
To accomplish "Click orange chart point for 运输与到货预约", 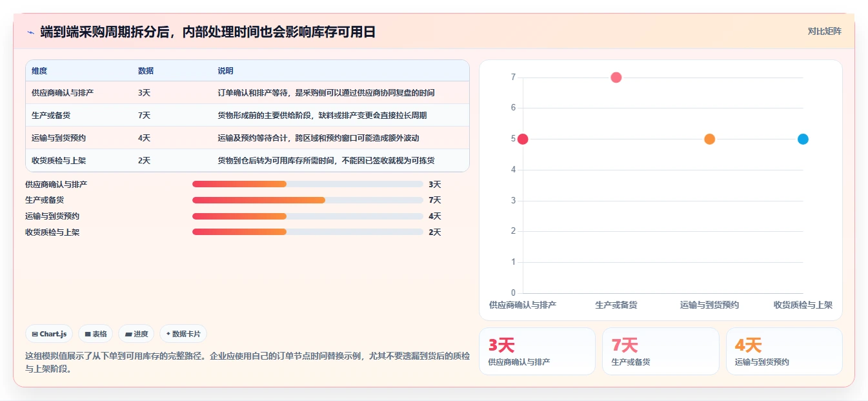I will [710, 139].
